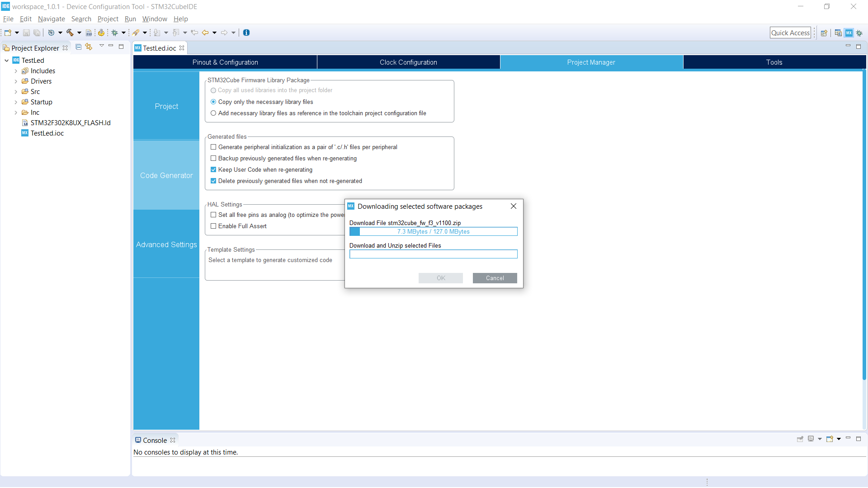Click the yellow Back arrow icon

pyautogui.click(x=205, y=33)
